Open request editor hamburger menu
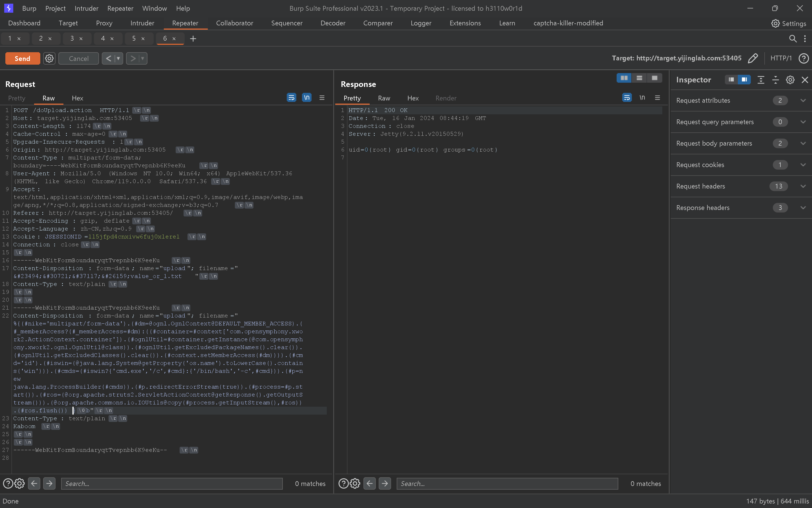Image resolution: width=812 pixels, height=508 pixels. 322,98
